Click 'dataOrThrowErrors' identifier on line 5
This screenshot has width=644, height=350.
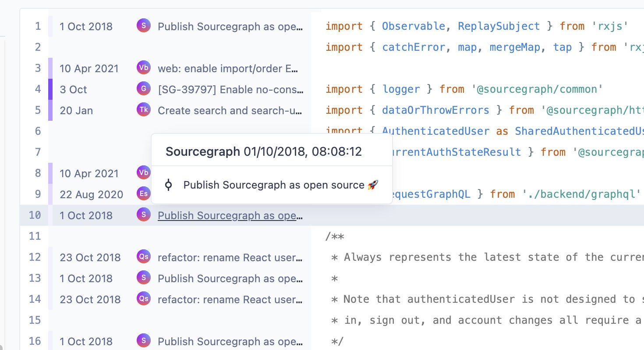point(435,110)
